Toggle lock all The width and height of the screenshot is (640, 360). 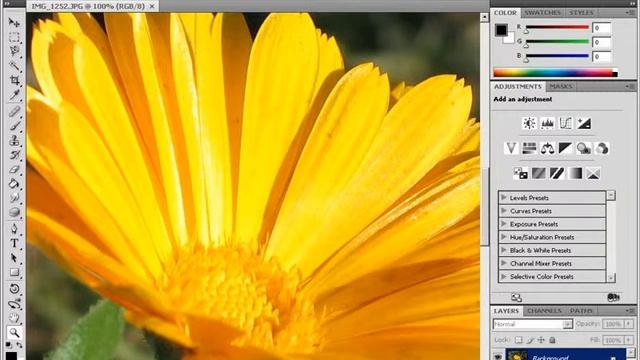(552, 340)
